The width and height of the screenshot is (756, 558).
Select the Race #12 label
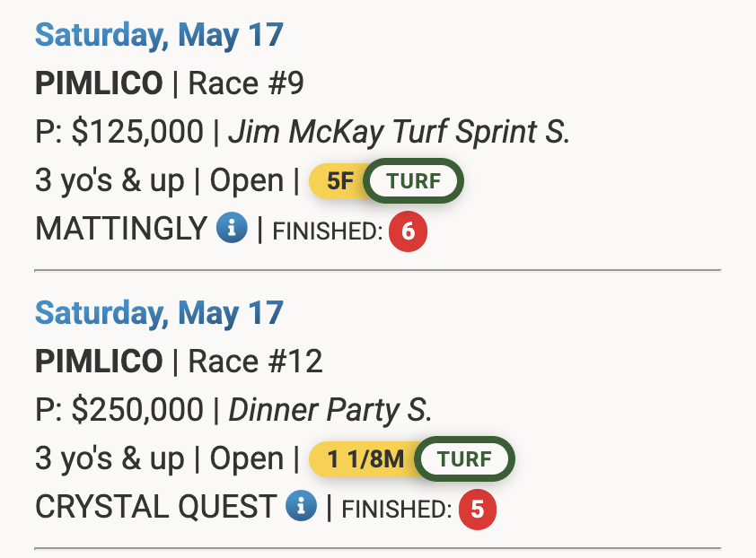254,361
